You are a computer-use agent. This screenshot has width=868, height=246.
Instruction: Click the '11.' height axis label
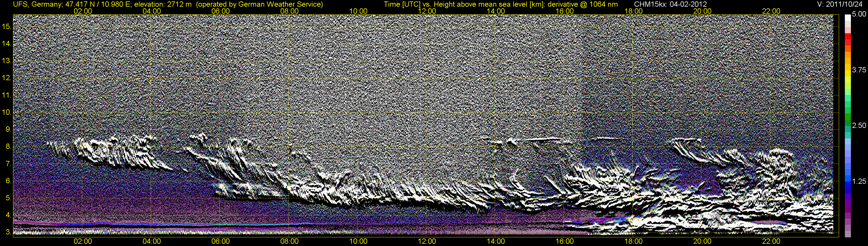pos(7,95)
